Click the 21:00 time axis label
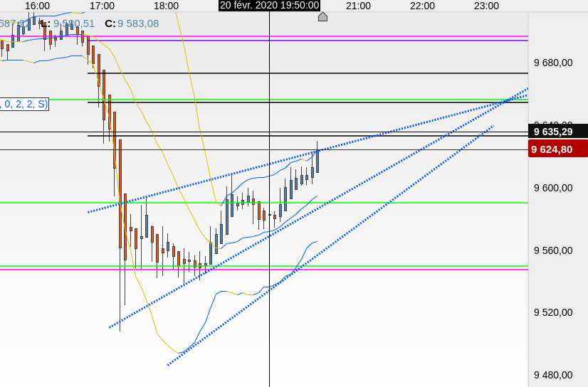 (x=358, y=6)
